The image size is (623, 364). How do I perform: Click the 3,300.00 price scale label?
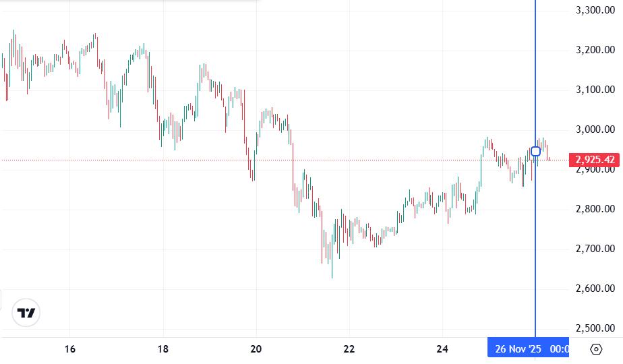coord(595,10)
